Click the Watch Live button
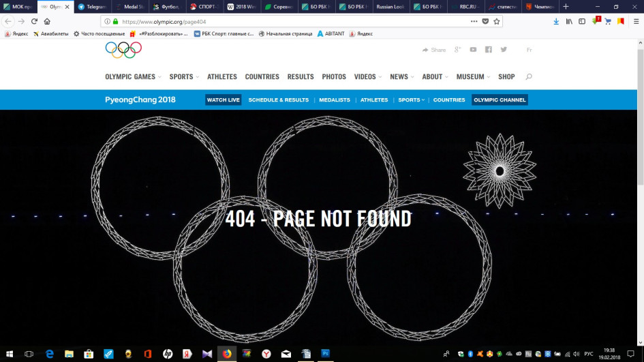This screenshot has height=362, width=644. [223, 100]
